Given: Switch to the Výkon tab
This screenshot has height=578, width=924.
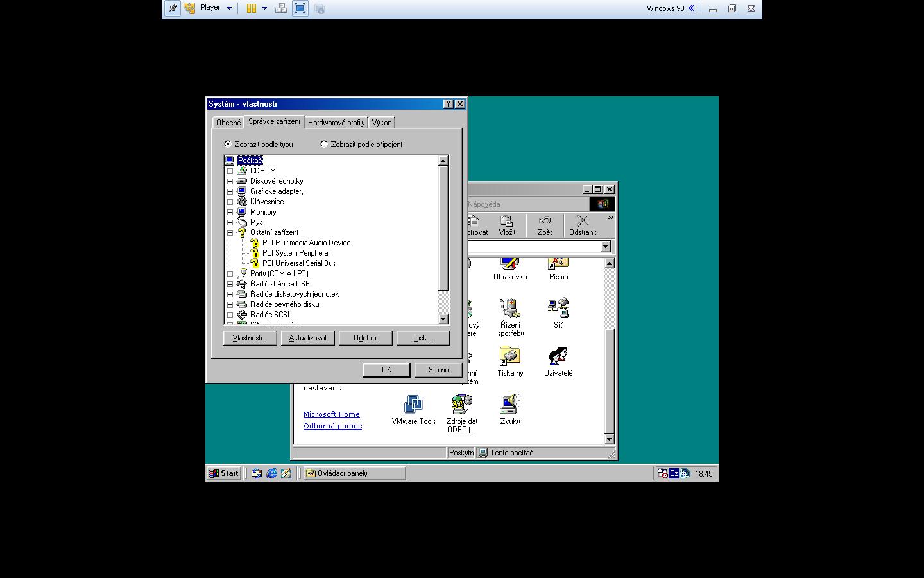Looking at the screenshot, I should (x=381, y=123).
